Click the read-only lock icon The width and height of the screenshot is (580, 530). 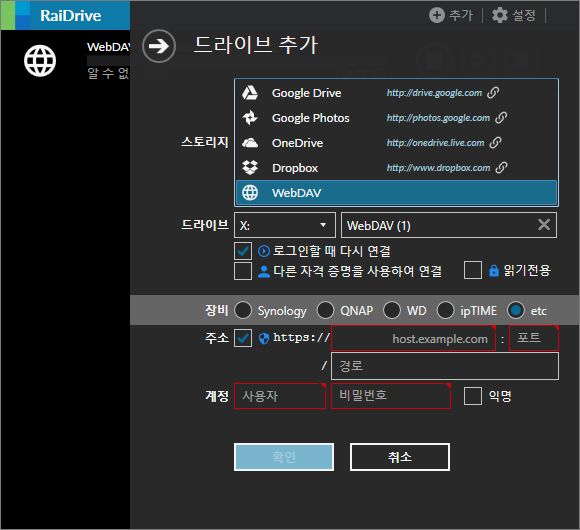(494, 271)
